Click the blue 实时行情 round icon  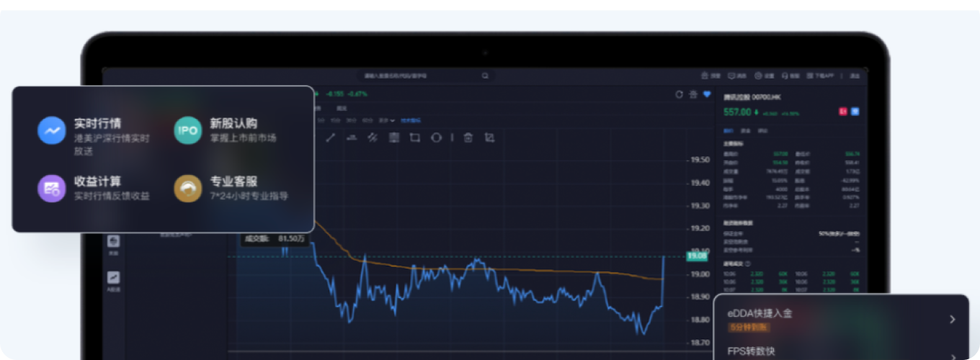pos(52,131)
